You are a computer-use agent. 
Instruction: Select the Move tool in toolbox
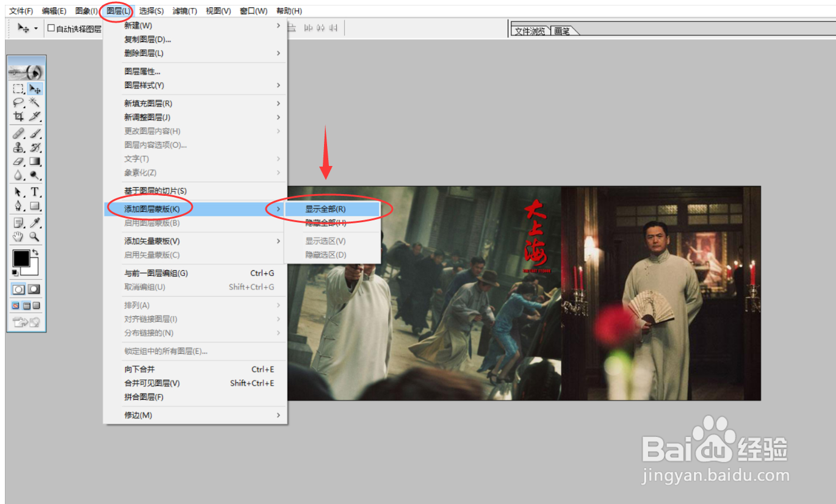(x=35, y=89)
